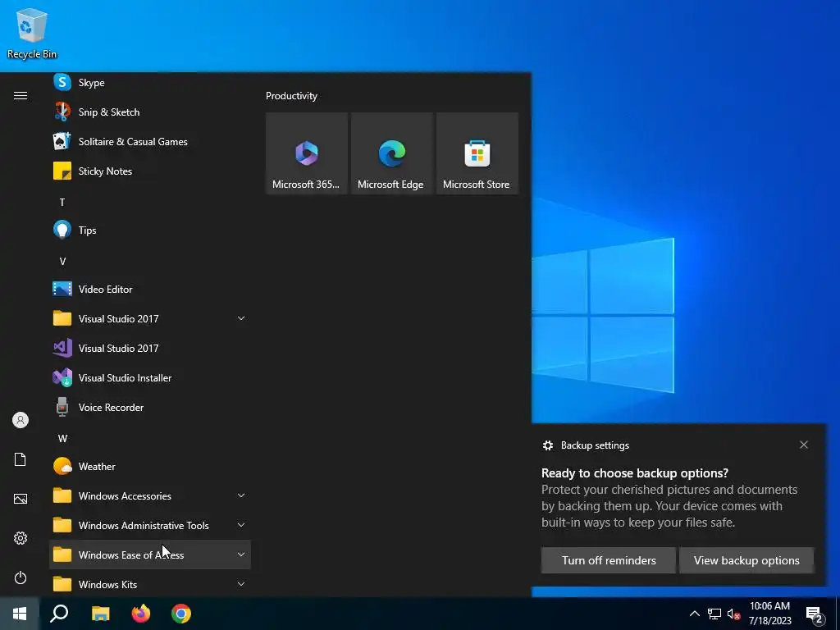Click the letter T section header

coord(62,202)
